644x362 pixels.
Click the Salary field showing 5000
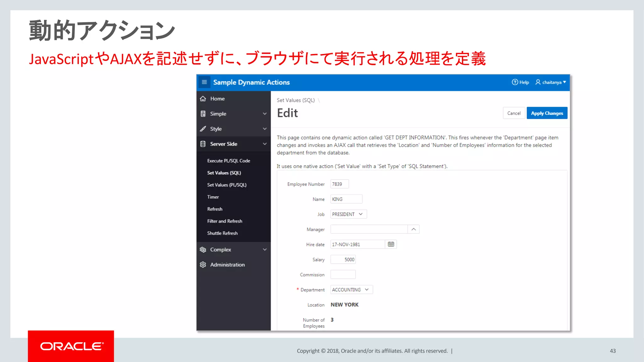click(x=343, y=259)
